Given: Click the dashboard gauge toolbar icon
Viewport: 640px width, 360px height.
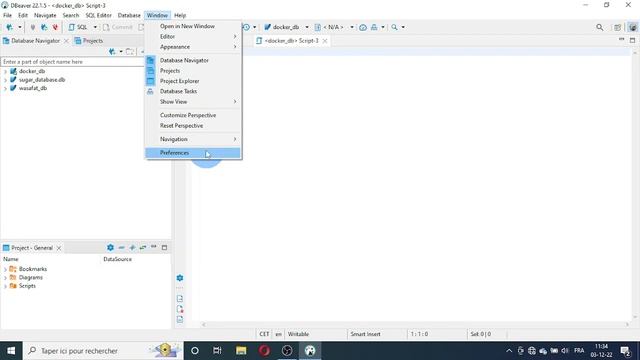Looking at the screenshot, I should [x=363, y=27].
